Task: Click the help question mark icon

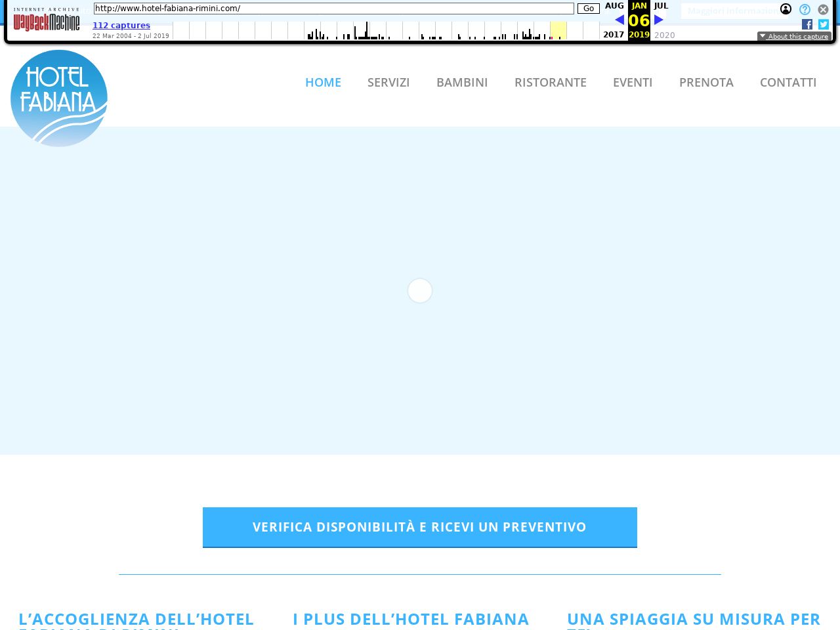Action: coord(805,9)
